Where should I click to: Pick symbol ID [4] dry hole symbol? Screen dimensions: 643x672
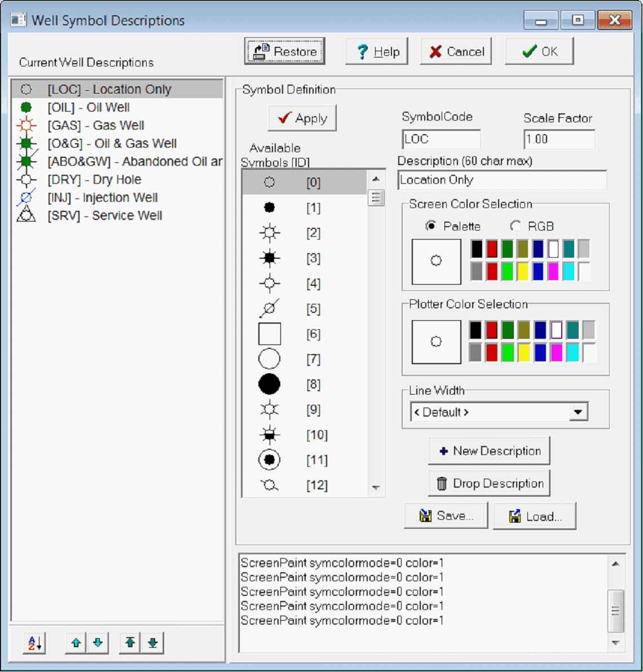pos(305,284)
